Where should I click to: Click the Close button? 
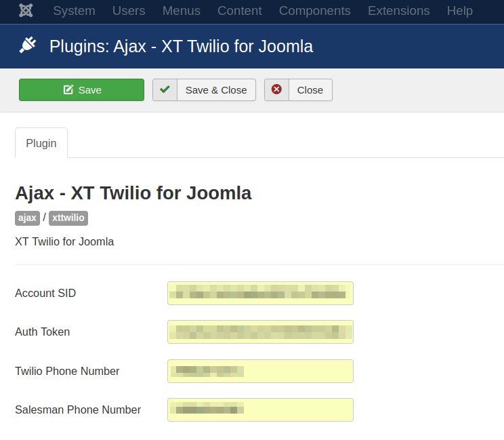pyautogui.click(x=298, y=90)
